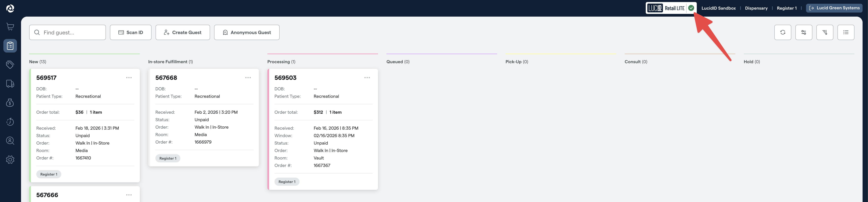868x202 pixels.
Task: Open the order history clock icon
Action: point(10,122)
